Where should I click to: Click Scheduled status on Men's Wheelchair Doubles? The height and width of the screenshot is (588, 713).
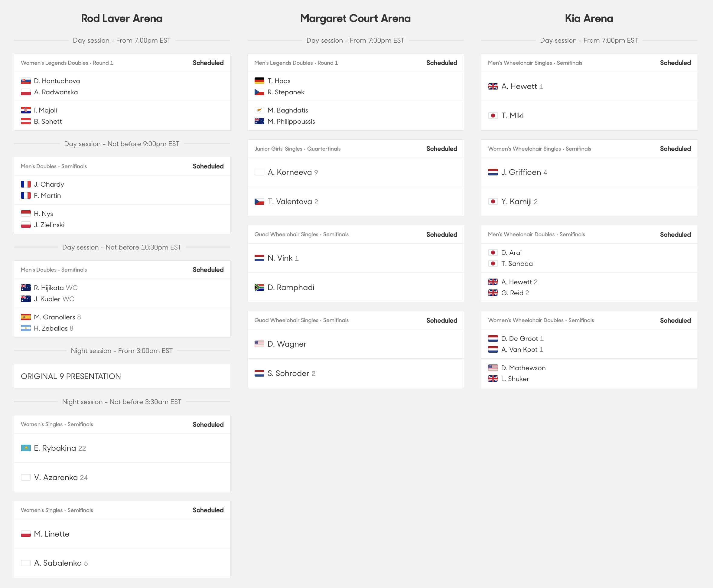[x=676, y=234]
